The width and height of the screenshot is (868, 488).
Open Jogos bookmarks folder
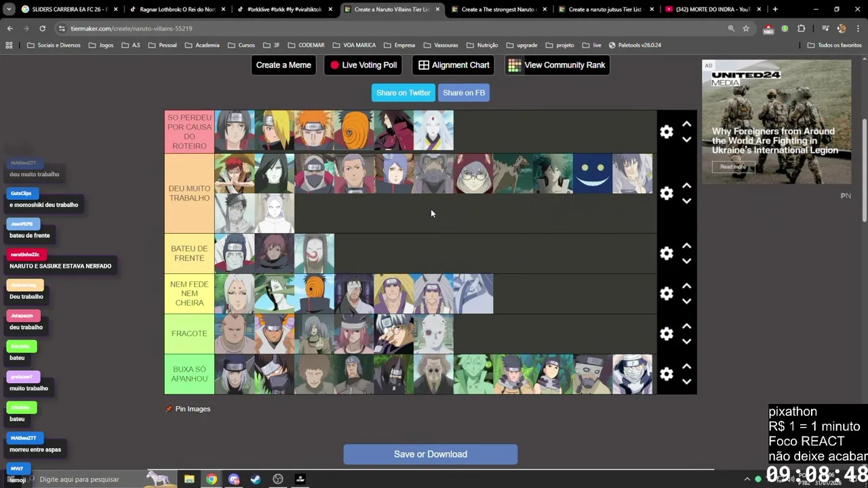(x=100, y=45)
